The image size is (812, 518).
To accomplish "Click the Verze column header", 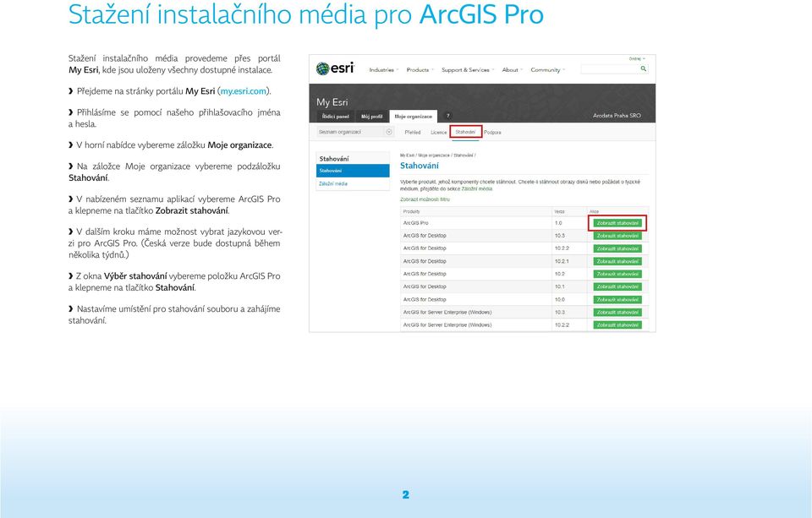I will point(559,211).
